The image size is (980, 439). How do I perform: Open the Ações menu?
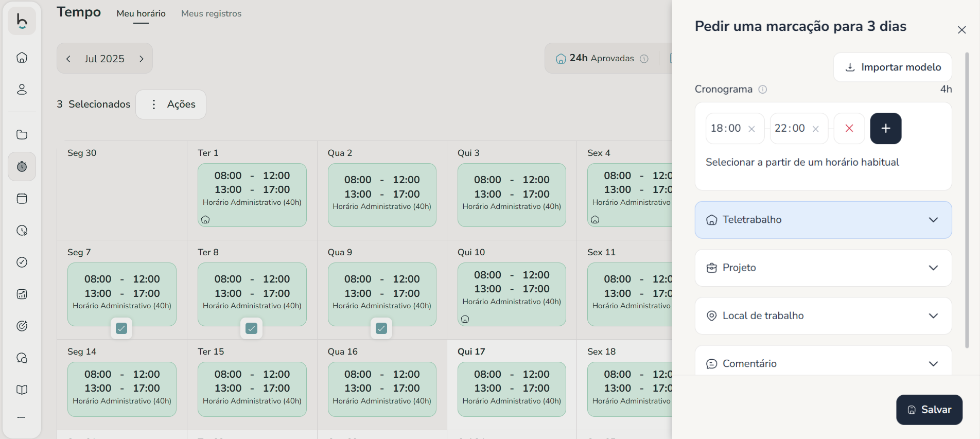171,104
